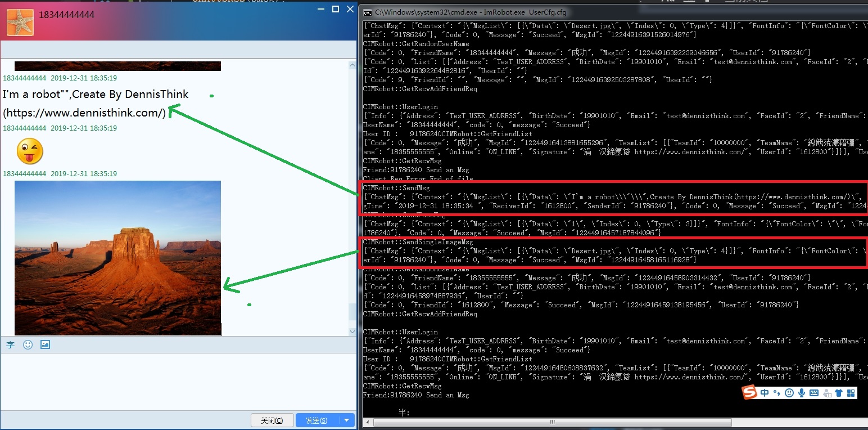Image resolution: width=868 pixels, height=430 pixels.
Task: Click into the chat message input box
Action: (x=178, y=383)
